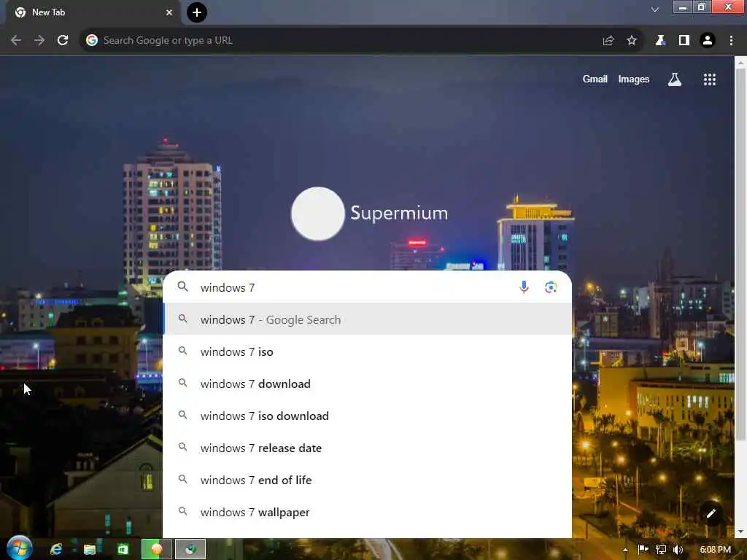Click the share page icon in address bar

(608, 41)
